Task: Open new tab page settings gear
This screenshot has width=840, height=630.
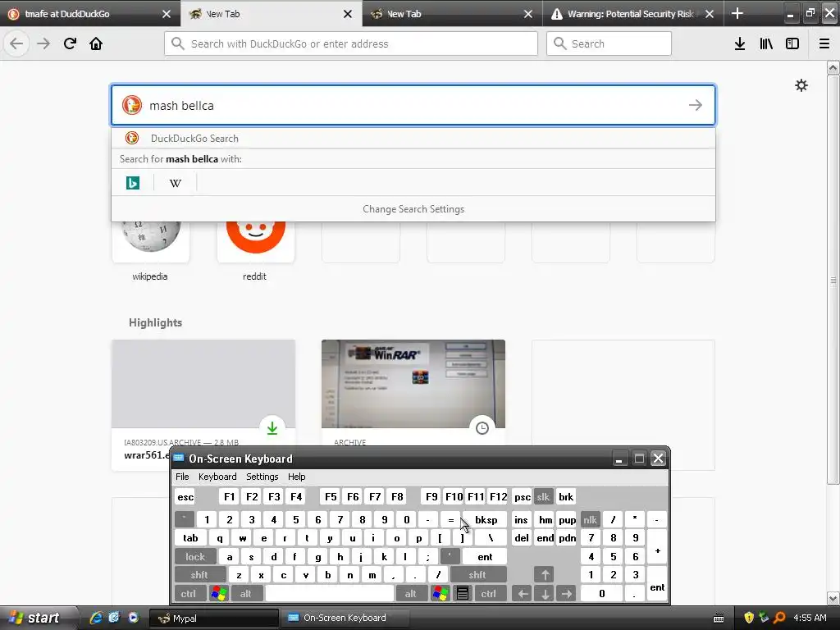Action: (801, 85)
